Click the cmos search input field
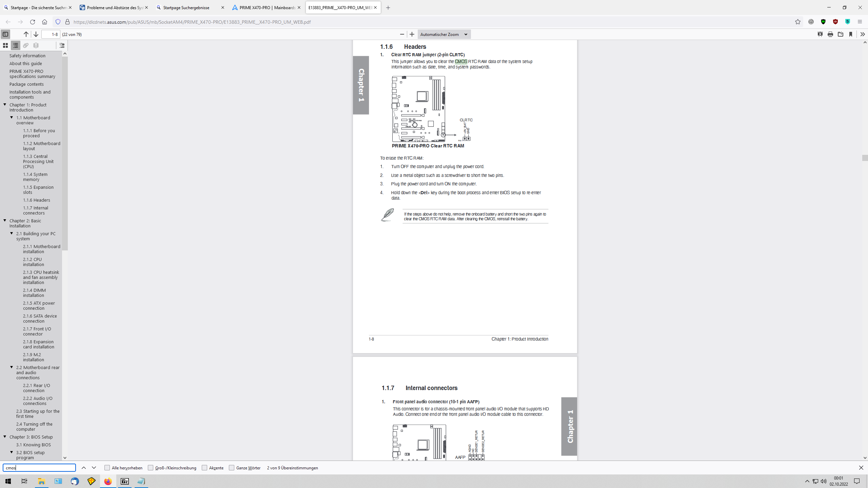Image resolution: width=868 pixels, height=488 pixels. pos(39,468)
